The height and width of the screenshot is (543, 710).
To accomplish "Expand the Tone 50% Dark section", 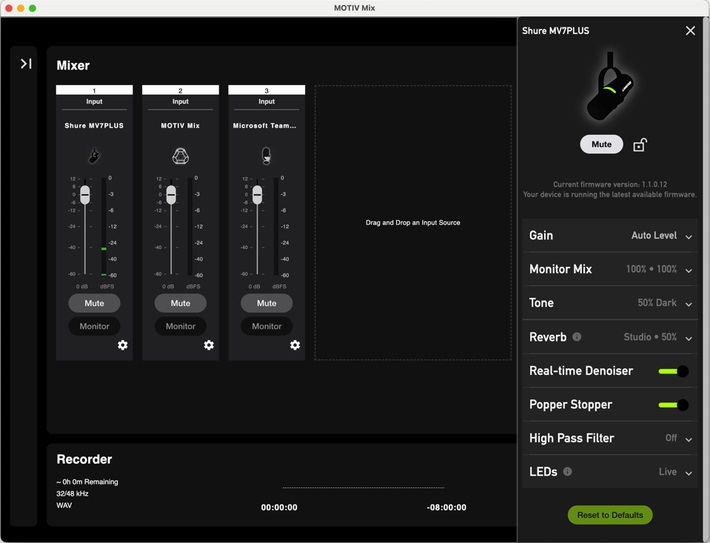I will [x=609, y=303].
